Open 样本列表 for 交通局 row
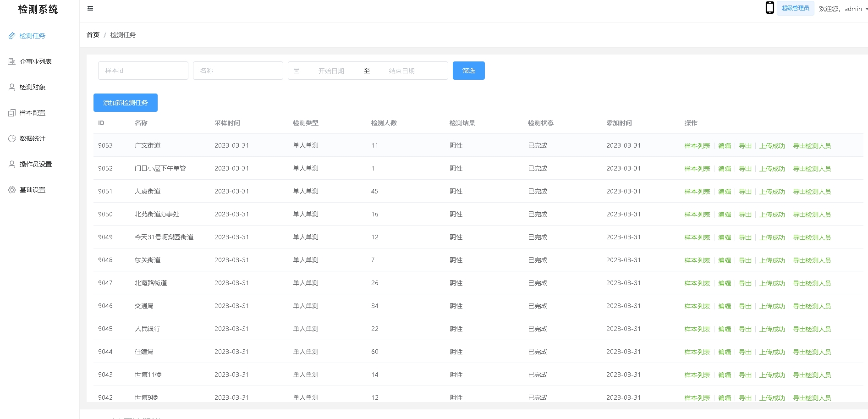The image size is (868, 419). (697, 306)
